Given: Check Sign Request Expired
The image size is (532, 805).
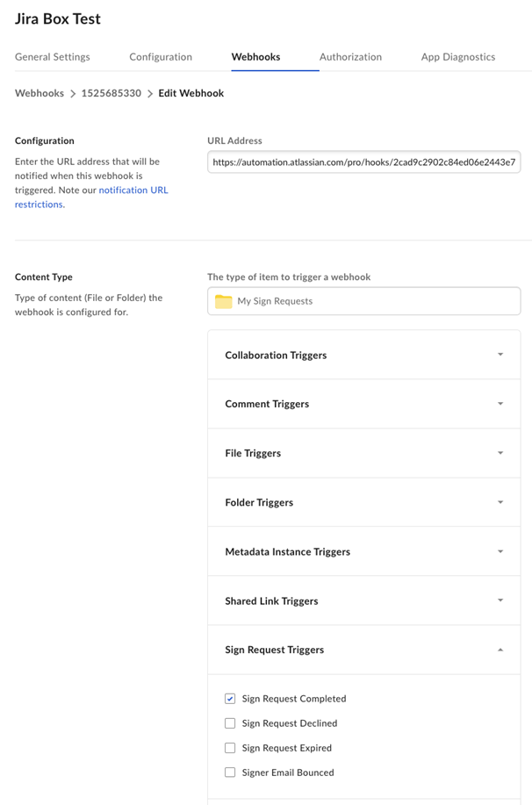Looking at the screenshot, I should tap(230, 748).
